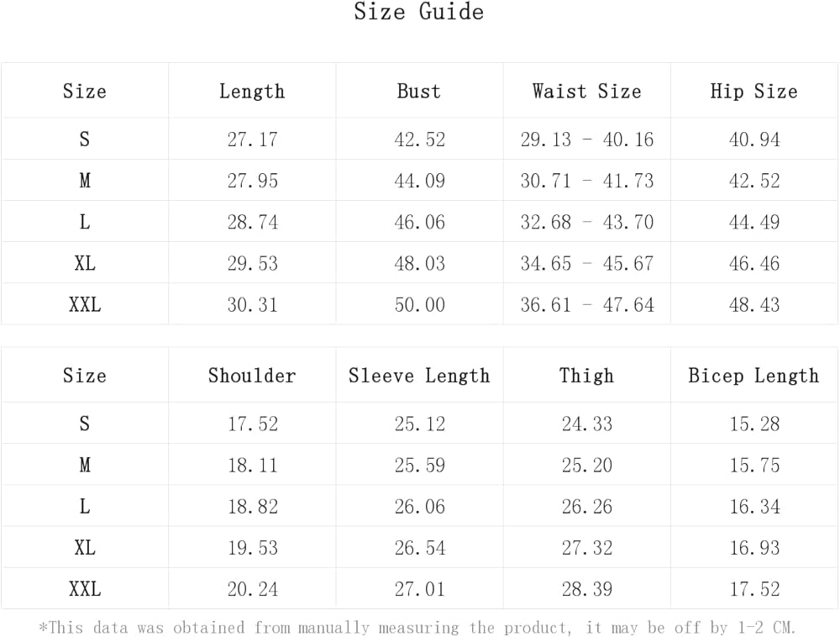Click the 15.28 bicep length value
Image resolution: width=840 pixels, height=637 pixels.
(x=753, y=424)
